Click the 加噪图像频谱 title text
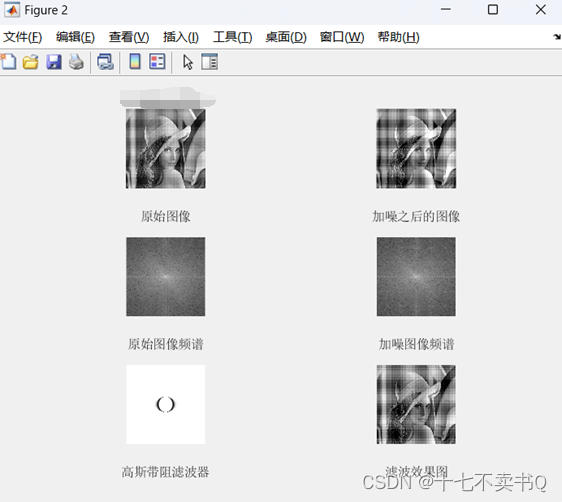 tap(416, 344)
